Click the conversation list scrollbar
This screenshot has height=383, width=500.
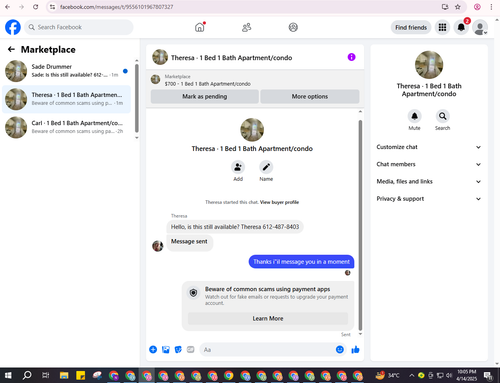(137, 98)
